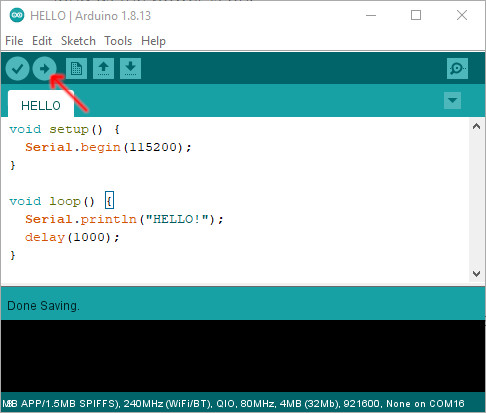Screen dimensions: 486x413
Task: Select the HELLO sketch tab
Action: pos(41,105)
